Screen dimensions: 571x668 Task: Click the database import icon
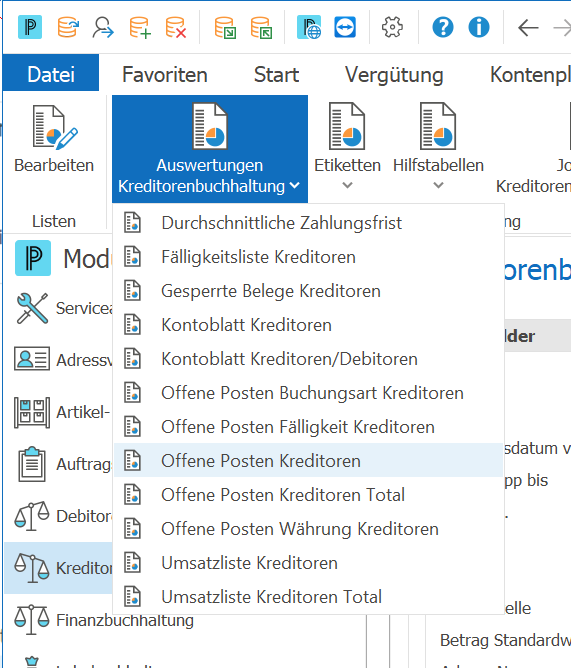[225, 27]
